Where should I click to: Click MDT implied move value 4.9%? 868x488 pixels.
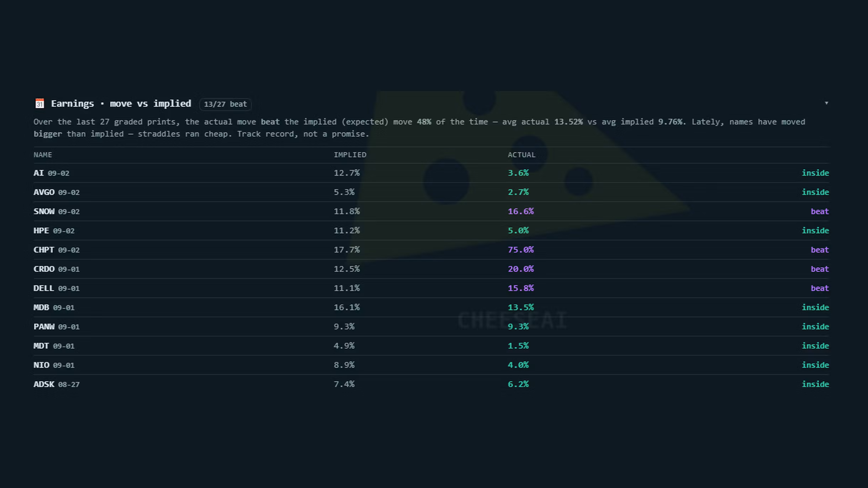point(344,346)
